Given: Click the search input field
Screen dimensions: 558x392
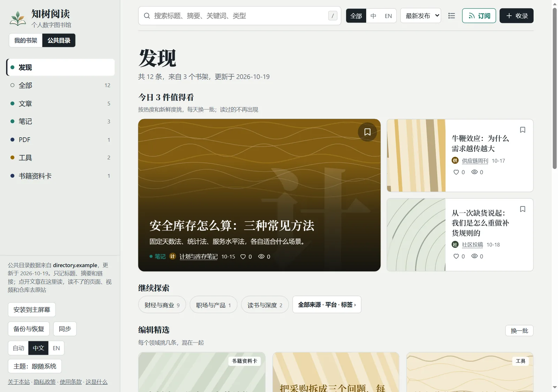Looking at the screenshot, I should [x=240, y=16].
